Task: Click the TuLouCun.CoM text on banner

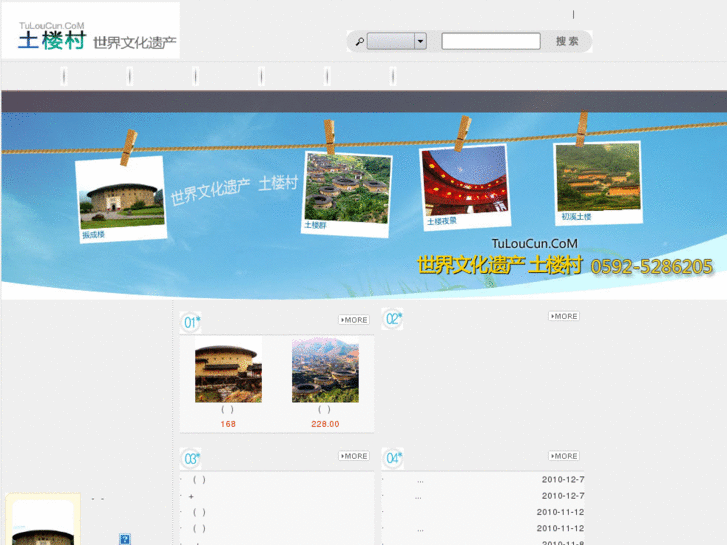Action: 535,244
